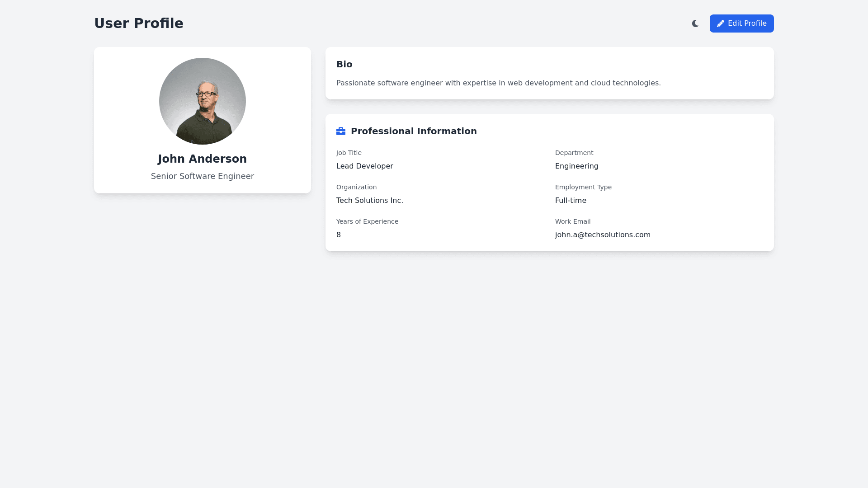
Task: Click the Senior Software Engineer subtitle
Action: (202, 176)
